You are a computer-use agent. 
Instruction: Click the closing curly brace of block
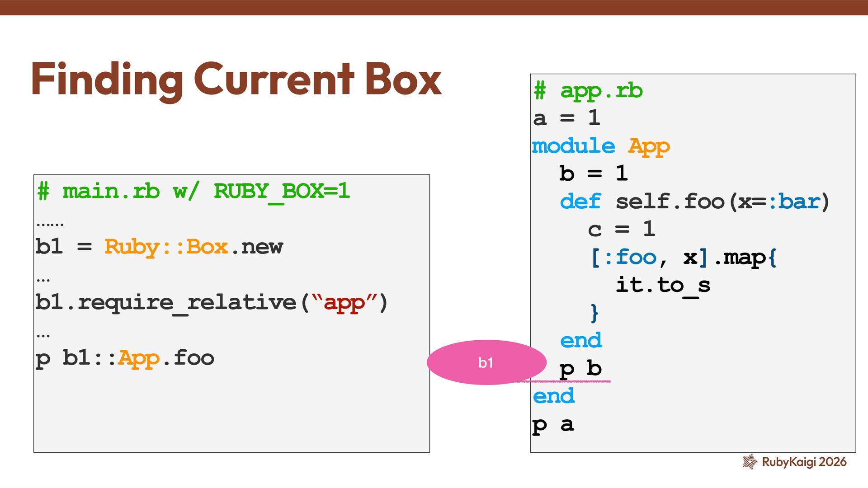[x=594, y=313]
